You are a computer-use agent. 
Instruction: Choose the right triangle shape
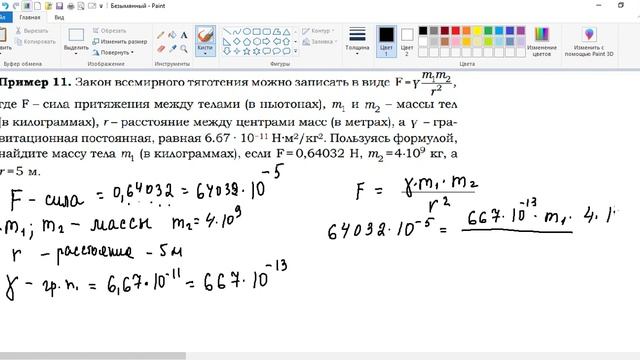(227, 41)
